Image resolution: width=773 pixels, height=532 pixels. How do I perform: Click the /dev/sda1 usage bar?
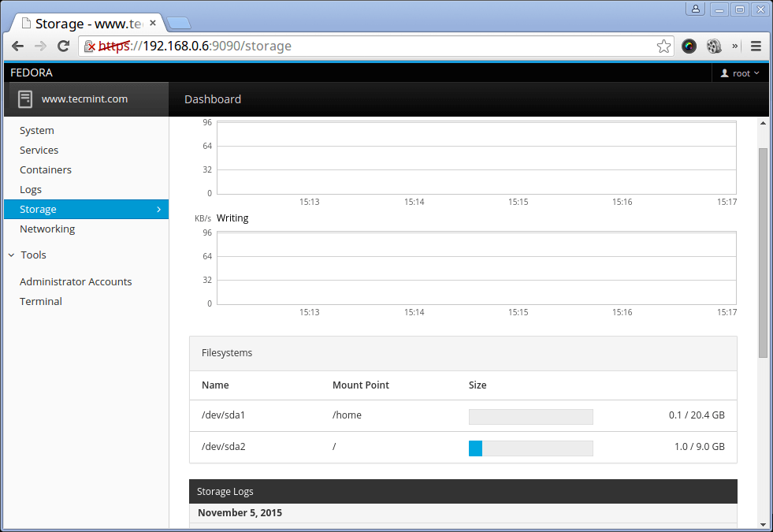tap(530, 416)
